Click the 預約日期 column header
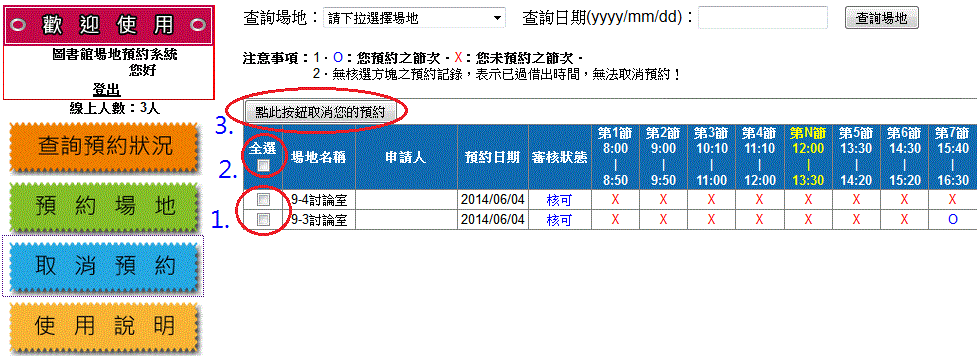Screen dimensions: 977x361 click(493, 157)
